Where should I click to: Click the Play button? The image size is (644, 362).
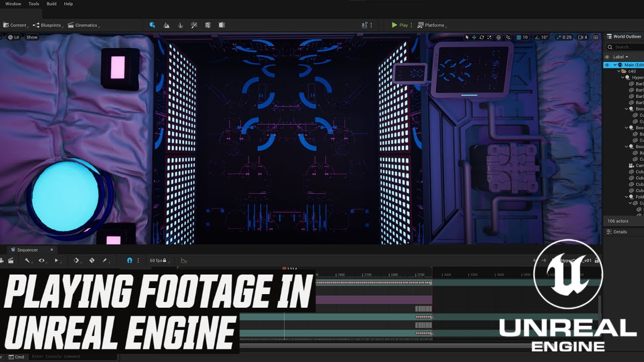(x=400, y=25)
